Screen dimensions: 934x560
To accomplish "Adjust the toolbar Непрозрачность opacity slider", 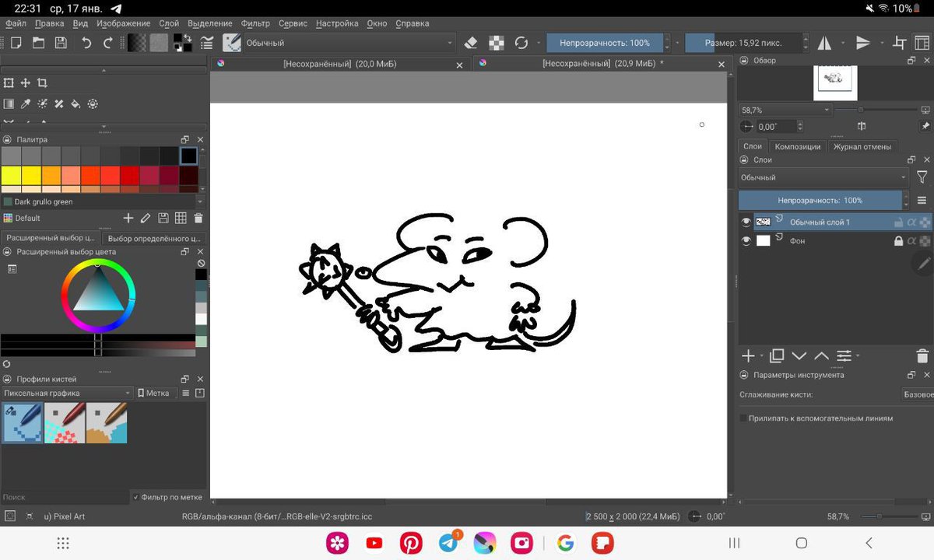I will coord(605,44).
